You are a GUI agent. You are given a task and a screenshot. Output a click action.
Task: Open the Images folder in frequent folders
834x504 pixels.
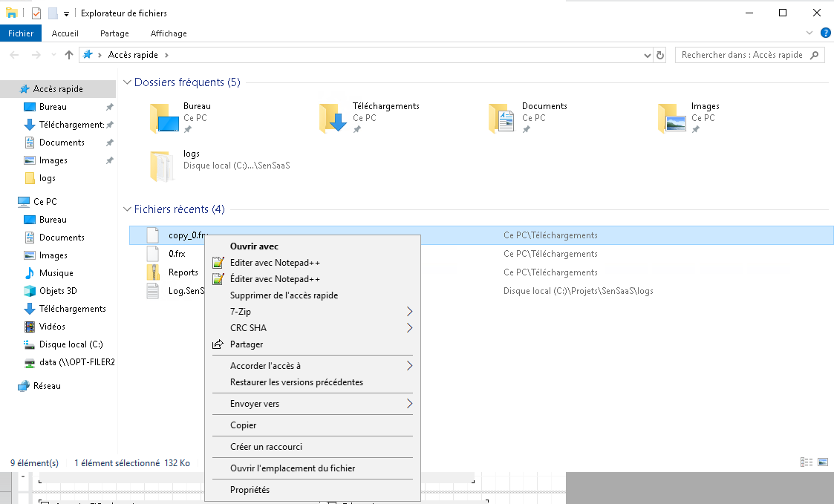[x=671, y=118]
